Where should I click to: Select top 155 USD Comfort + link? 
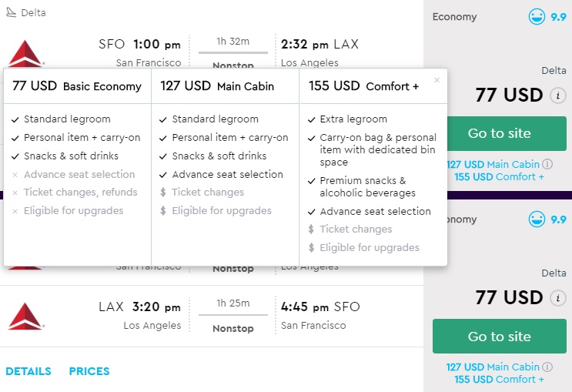499,176
